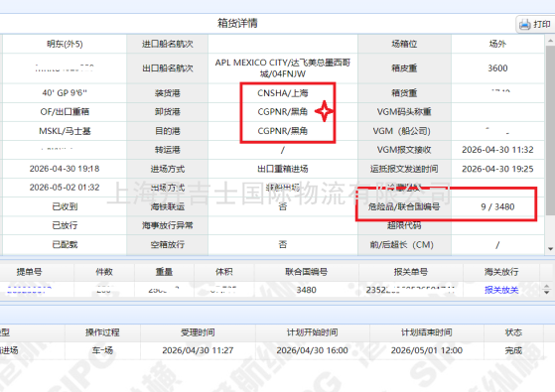Click the 车-场 operation process cell
The height and width of the screenshot is (392, 555).
click(x=102, y=350)
